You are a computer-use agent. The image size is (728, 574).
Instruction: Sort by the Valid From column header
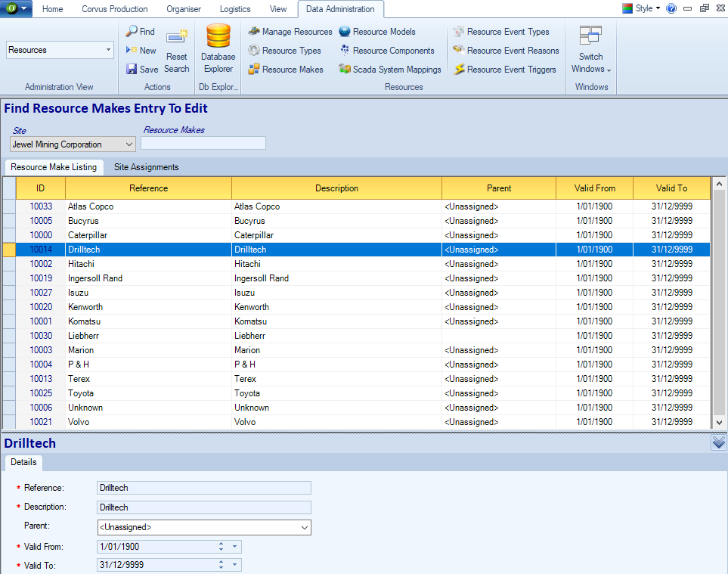pos(595,188)
